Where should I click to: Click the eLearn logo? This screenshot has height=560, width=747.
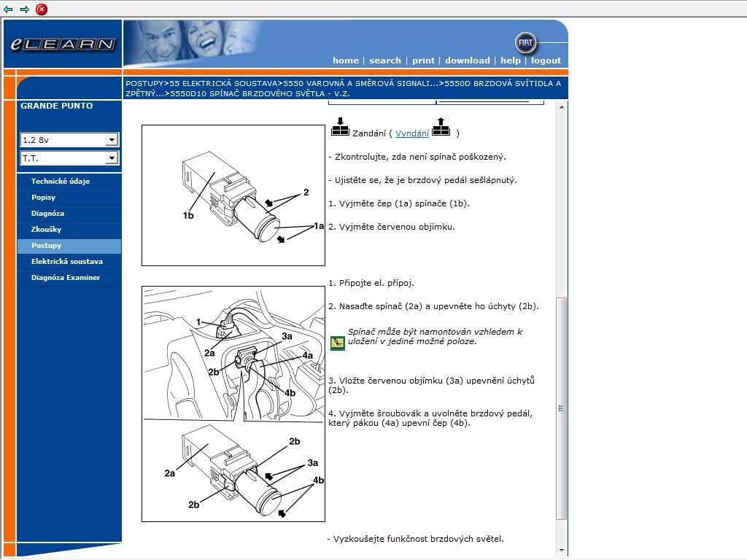tap(63, 44)
